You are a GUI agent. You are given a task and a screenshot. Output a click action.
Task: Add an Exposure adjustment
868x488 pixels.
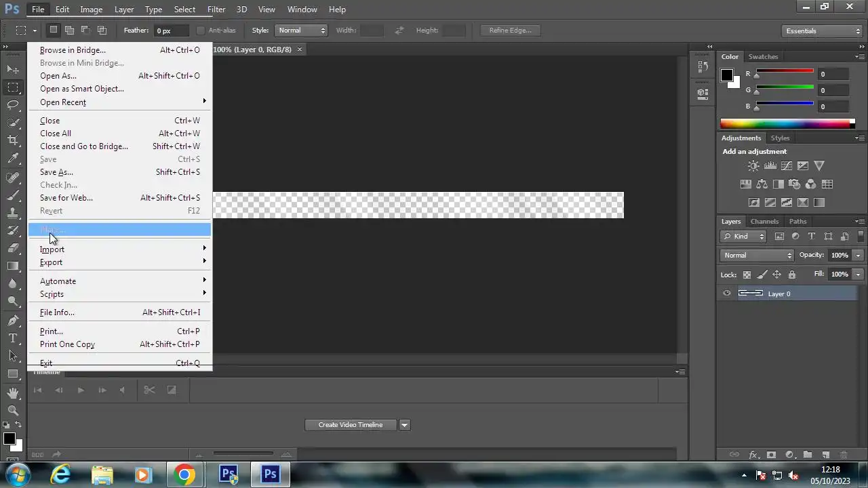click(x=803, y=165)
